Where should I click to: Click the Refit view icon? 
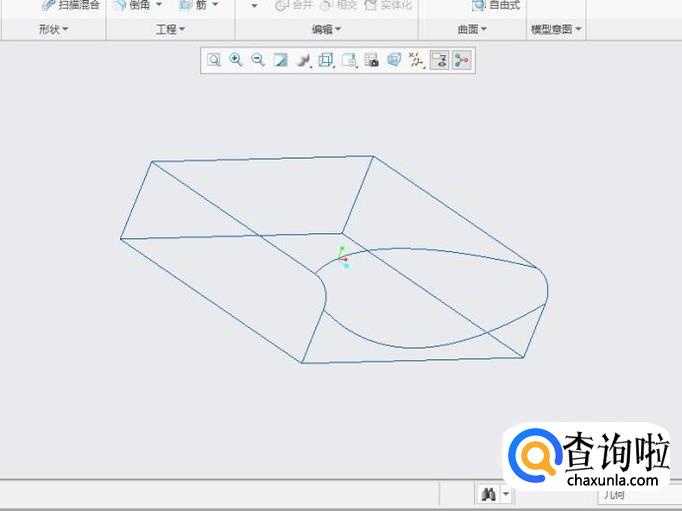tap(214, 60)
